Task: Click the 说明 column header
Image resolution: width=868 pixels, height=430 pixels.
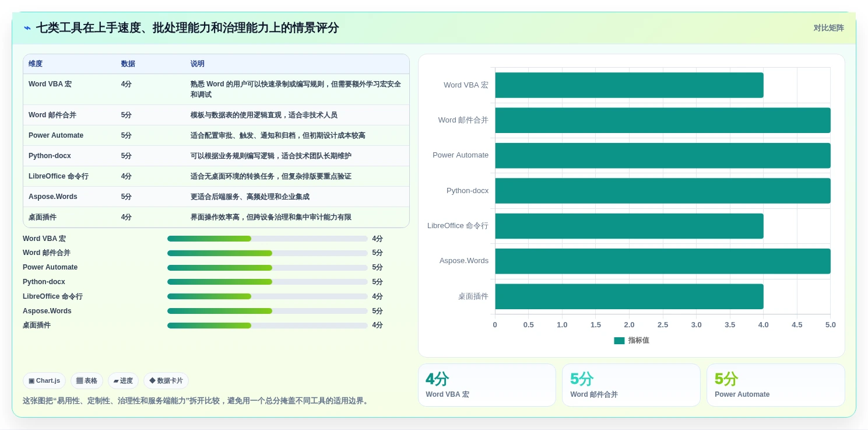Action: tap(198, 64)
